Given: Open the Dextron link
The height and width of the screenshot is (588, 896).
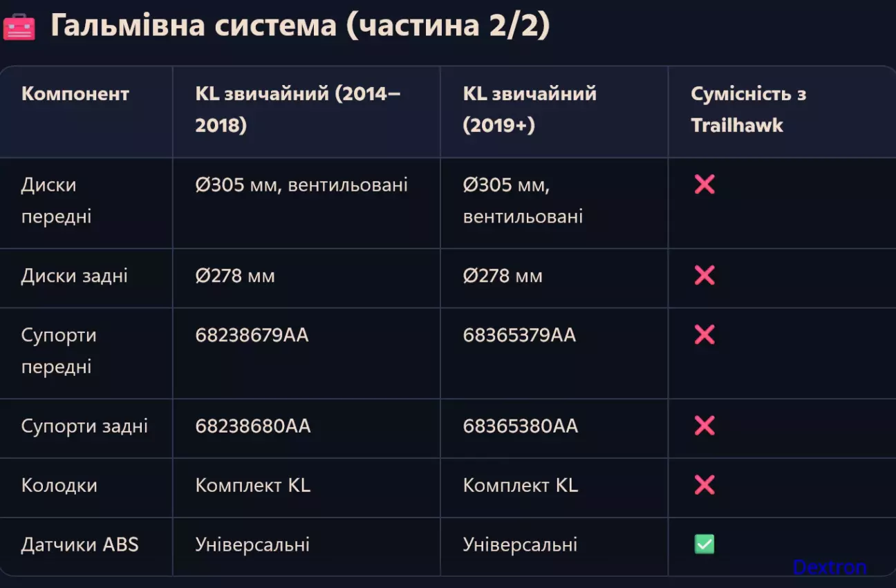Looking at the screenshot, I should click(x=829, y=567).
